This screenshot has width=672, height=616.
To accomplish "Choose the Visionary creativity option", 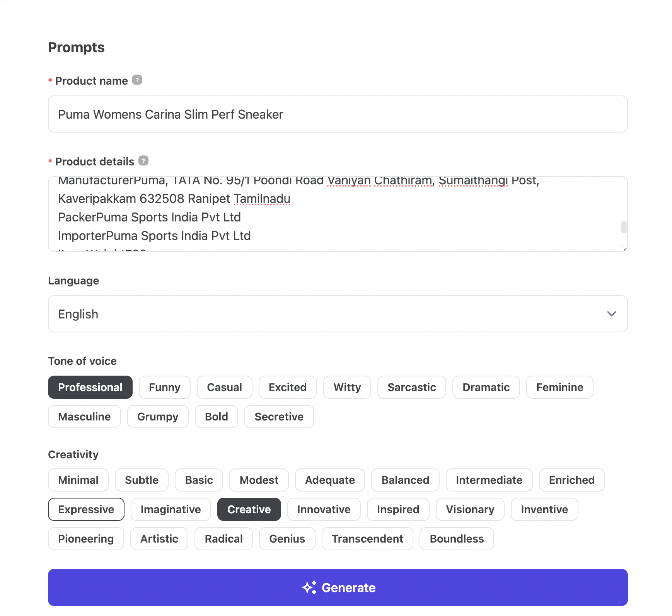I will 470,509.
